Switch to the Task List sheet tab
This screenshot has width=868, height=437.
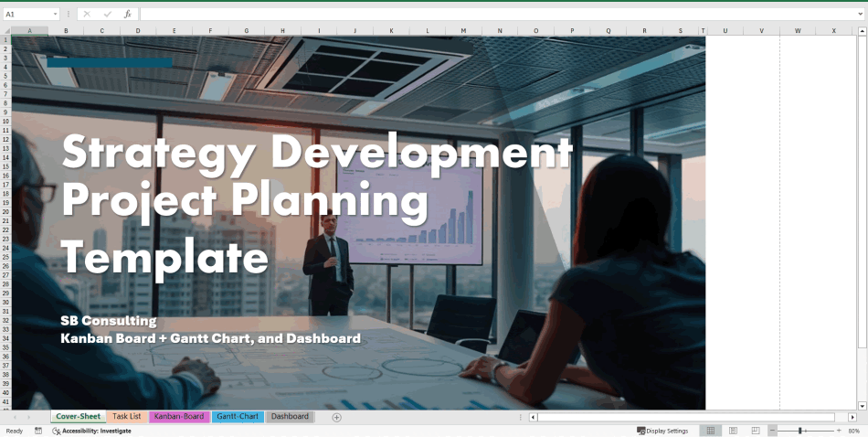(127, 417)
